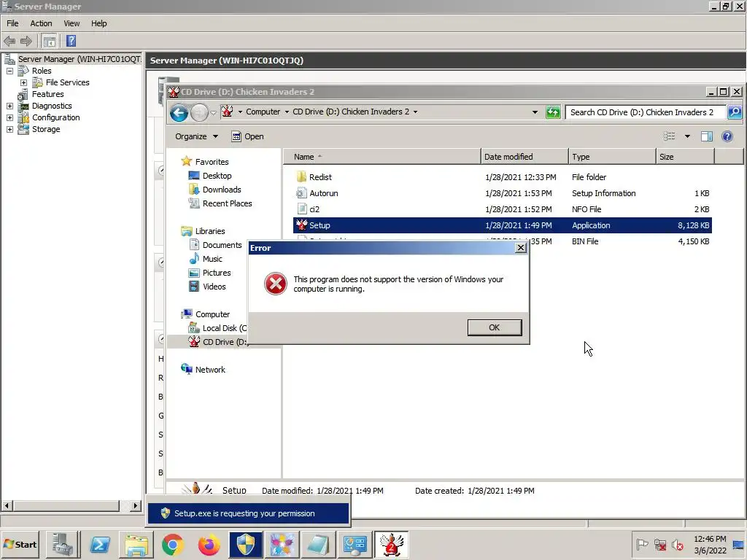Click search magnifier icon

tap(735, 112)
